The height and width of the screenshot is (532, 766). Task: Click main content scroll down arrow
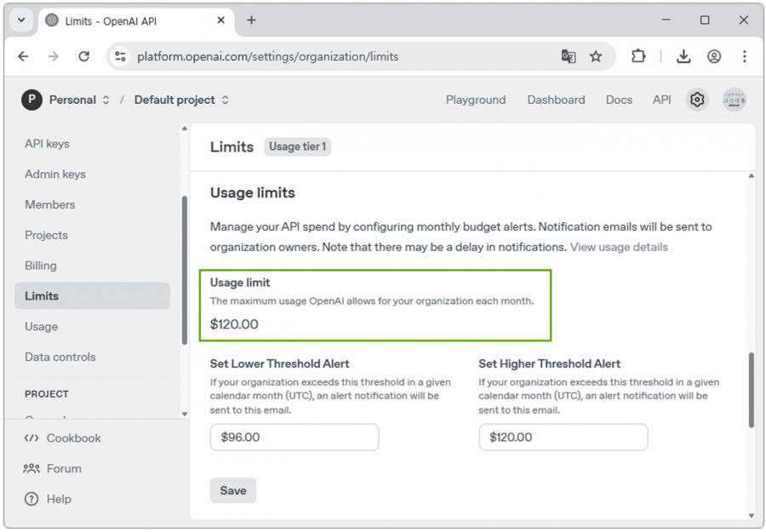(752, 515)
